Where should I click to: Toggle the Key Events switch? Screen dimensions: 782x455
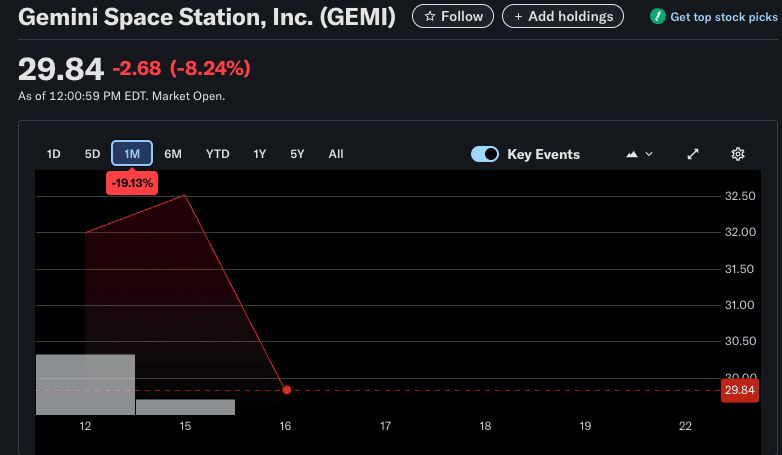point(485,154)
